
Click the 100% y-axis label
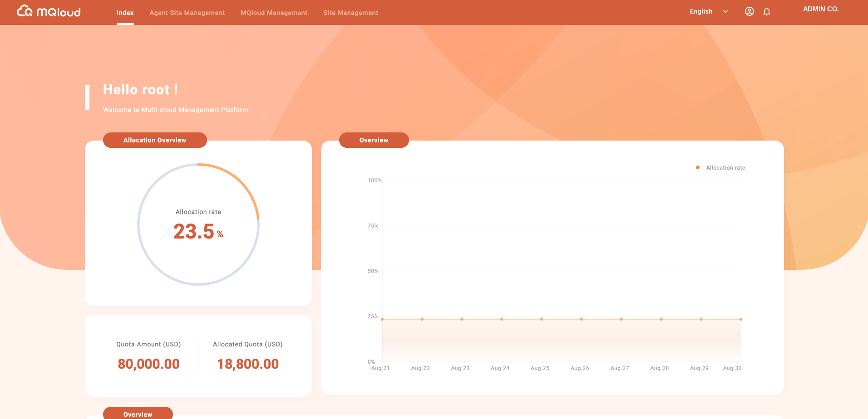tap(375, 180)
